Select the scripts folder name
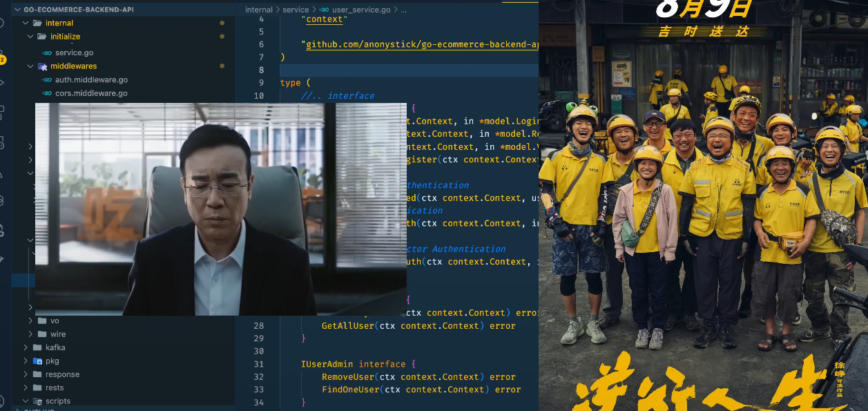The width and height of the screenshot is (868, 411). click(58, 401)
